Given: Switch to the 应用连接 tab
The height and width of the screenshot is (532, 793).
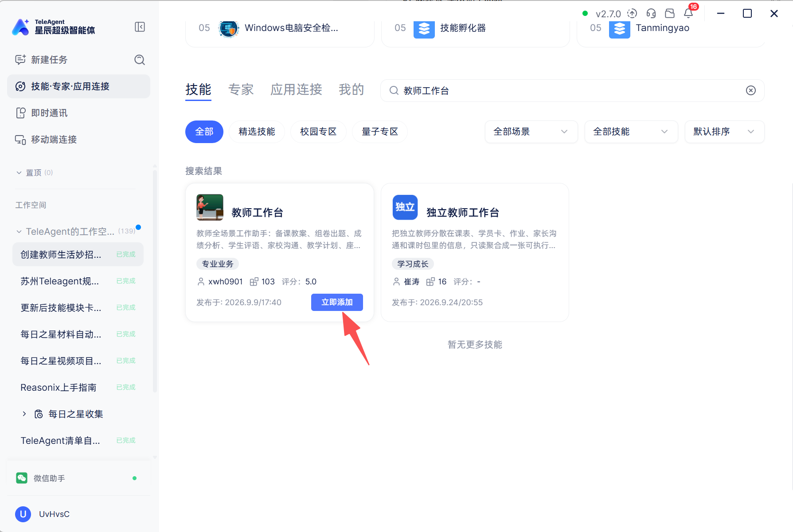Looking at the screenshot, I should click(296, 89).
